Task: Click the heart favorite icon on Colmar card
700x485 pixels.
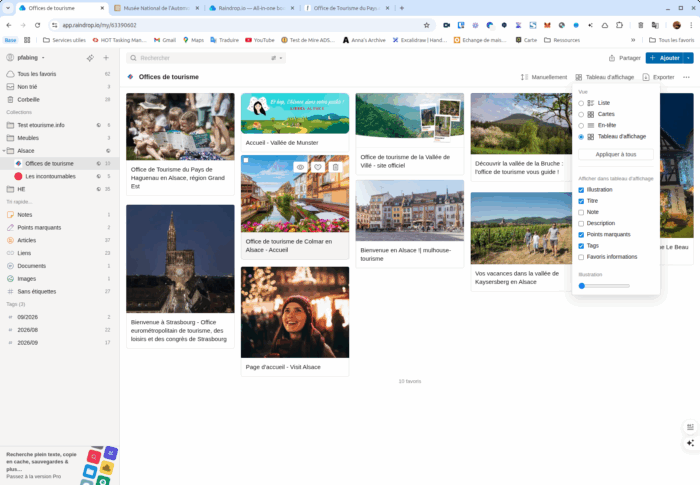Action: pyautogui.click(x=318, y=167)
